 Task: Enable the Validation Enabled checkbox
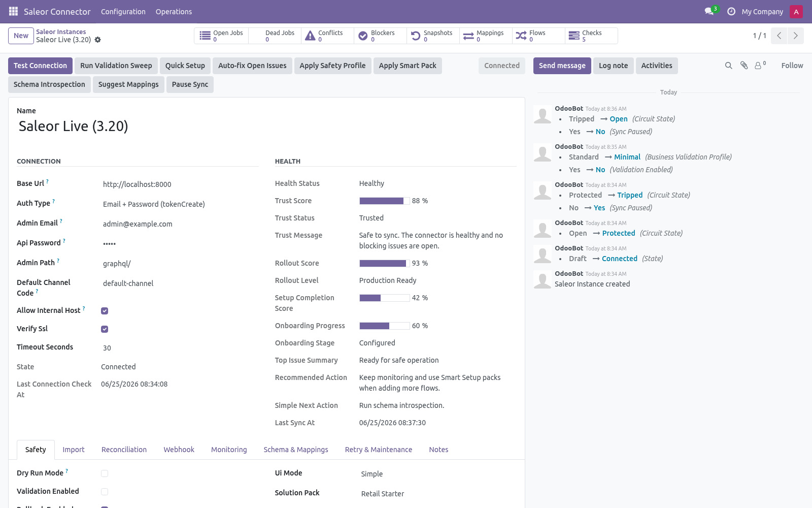point(105,492)
